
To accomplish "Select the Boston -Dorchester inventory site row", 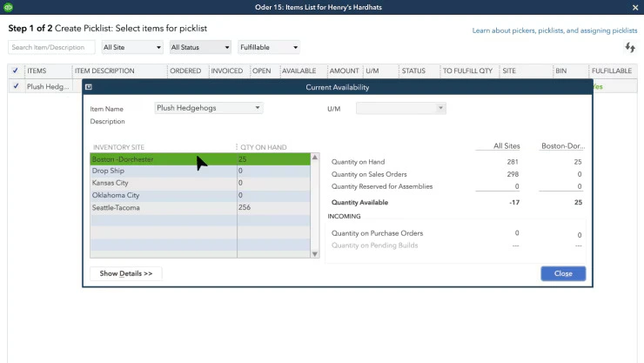I will (x=200, y=159).
